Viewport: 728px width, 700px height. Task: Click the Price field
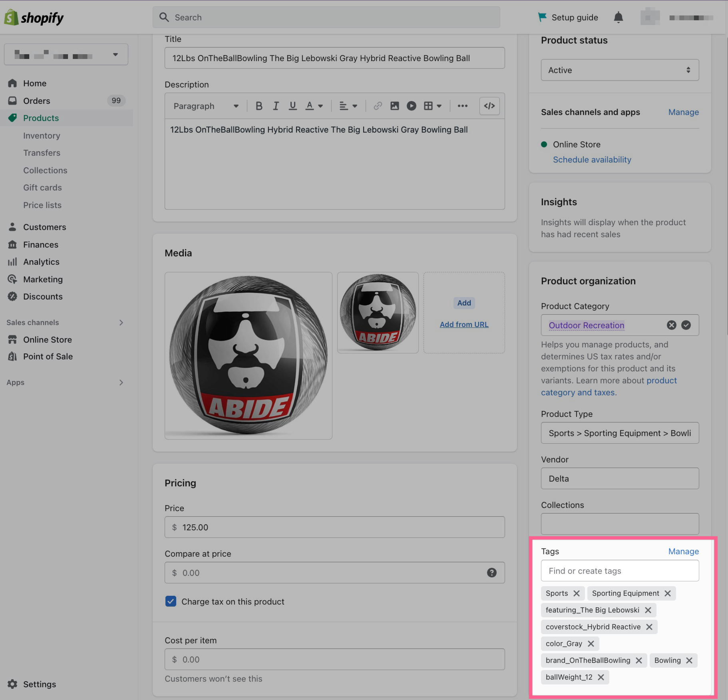coord(334,527)
